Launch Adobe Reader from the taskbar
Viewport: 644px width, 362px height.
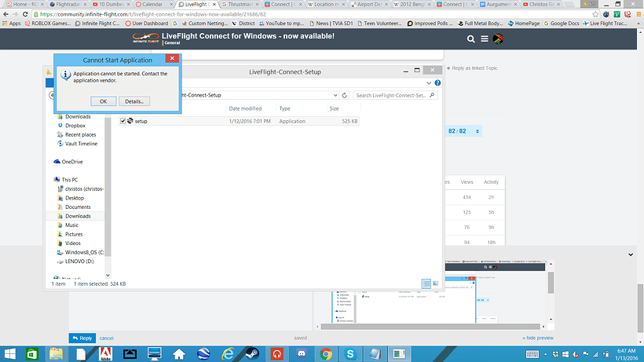105,354
